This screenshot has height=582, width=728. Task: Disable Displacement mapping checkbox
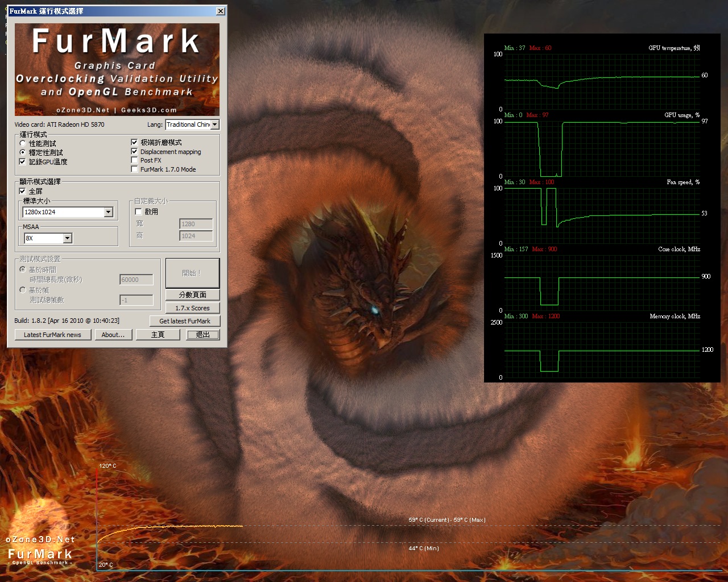click(134, 151)
